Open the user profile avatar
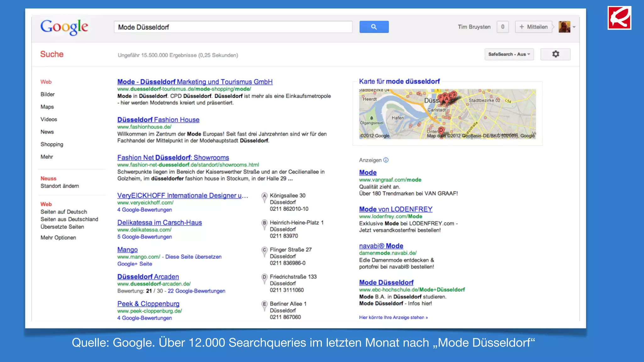 click(564, 27)
